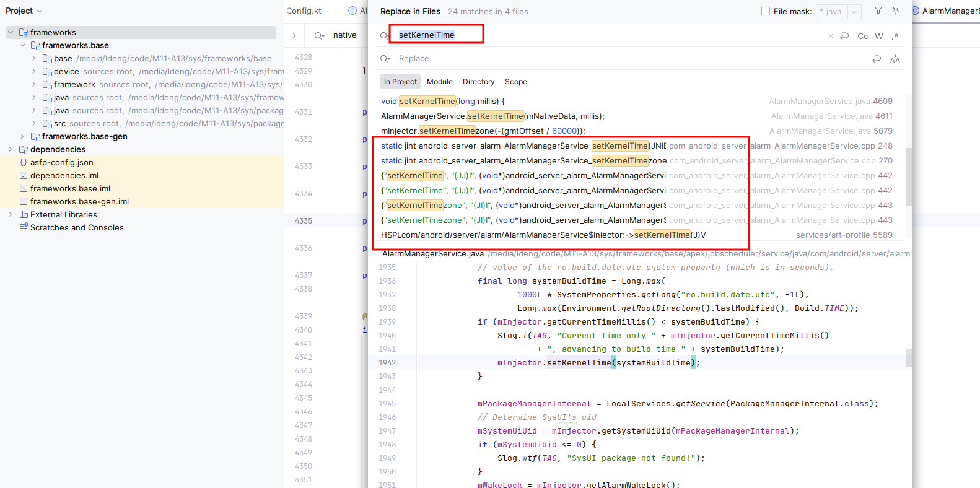The image size is (980, 488).
Task: Select result AlarmManagerService.cpp line 248
Action: pyautogui.click(x=637, y=146)
